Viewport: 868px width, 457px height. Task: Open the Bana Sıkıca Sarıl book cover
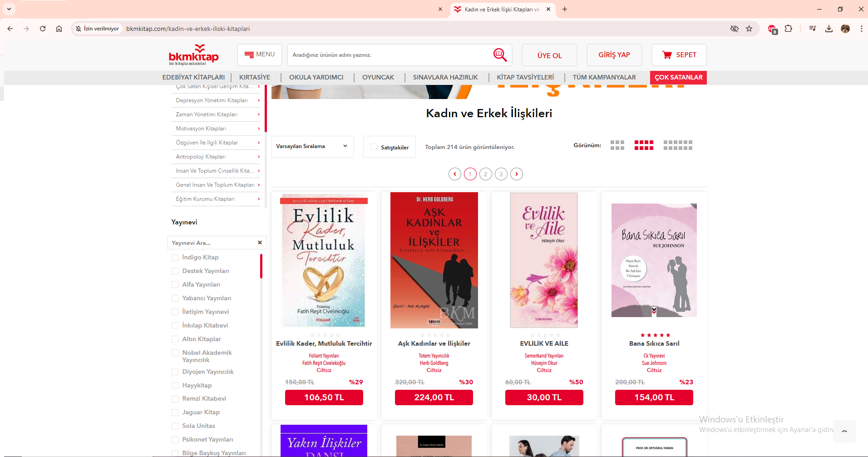(x=654, y=260)
